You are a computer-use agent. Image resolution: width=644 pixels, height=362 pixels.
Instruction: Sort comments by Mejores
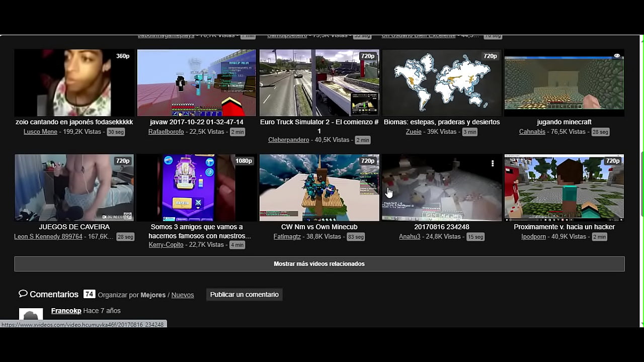pyautogui.click(x=153, y=295)
